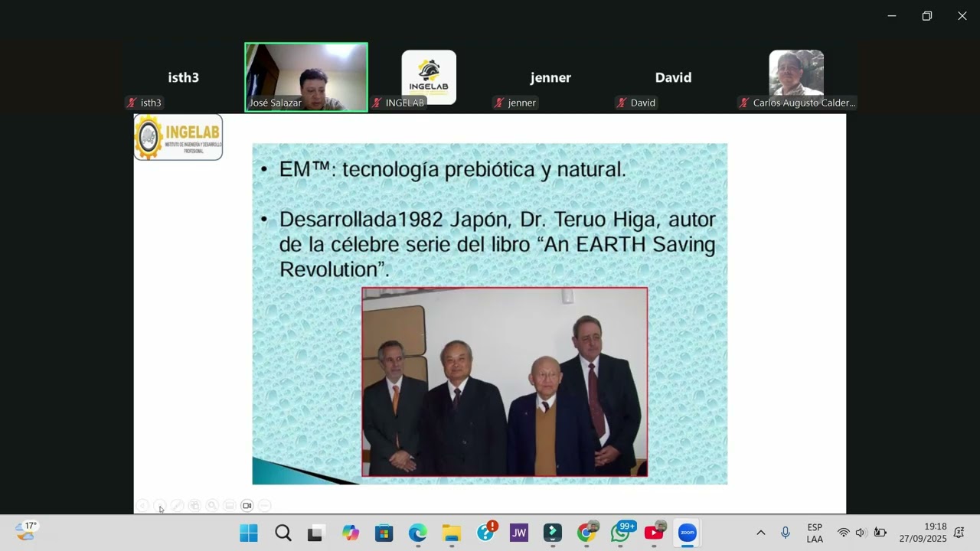Open the YouTube app on taskbar
980x551 pixels.
[655, 533]
